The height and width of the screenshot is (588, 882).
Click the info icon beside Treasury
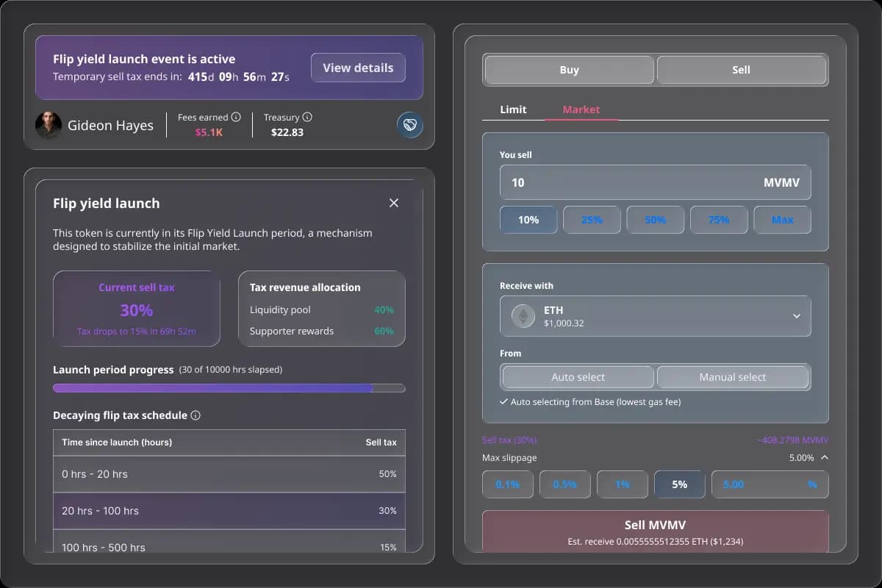click(x=307, y=117)
